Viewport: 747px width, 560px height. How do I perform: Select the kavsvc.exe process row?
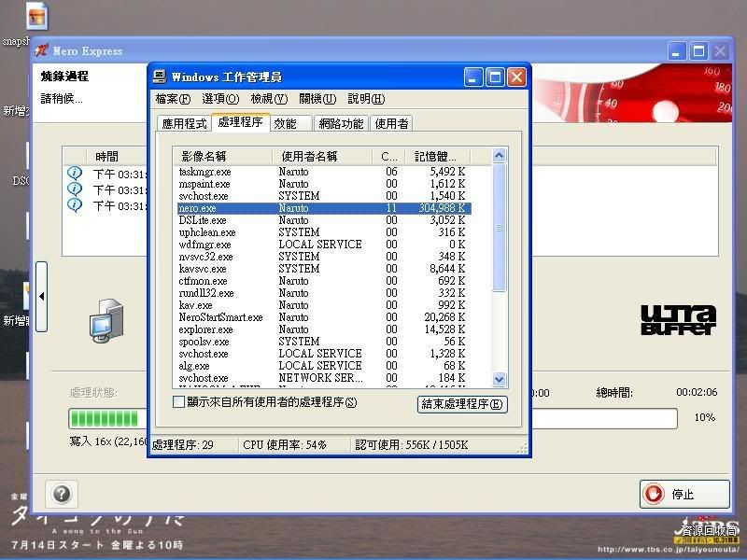[x=322, y=269]
